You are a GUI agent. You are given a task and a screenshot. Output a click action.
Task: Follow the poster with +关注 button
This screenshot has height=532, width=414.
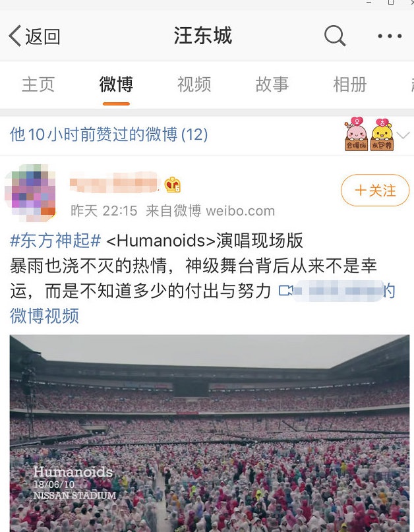point(375,190)
